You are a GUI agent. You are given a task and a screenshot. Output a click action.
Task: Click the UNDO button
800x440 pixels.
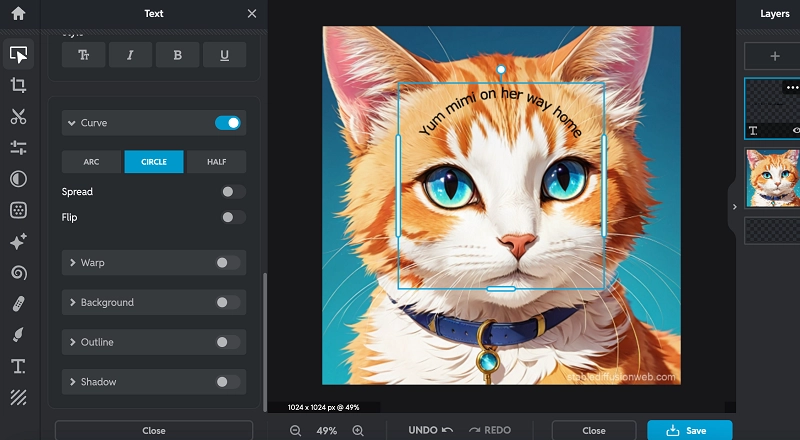tap(430, 430)
